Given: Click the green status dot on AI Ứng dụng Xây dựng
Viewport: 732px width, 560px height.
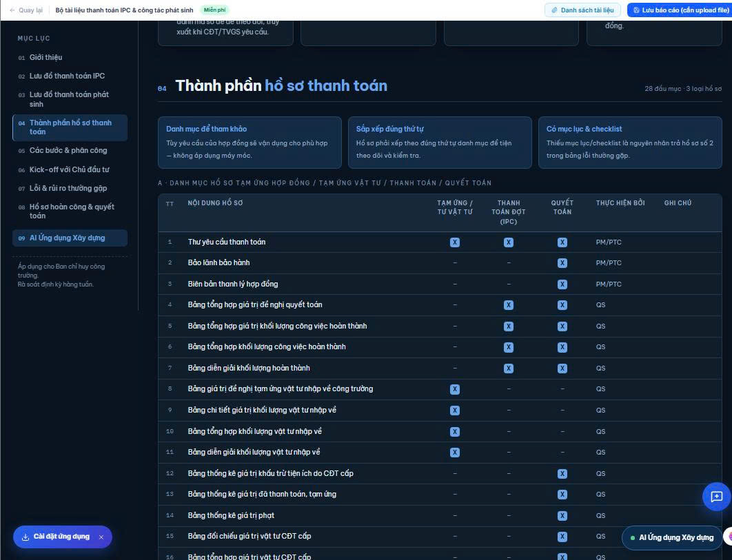Looking at the screenshot, I should point(633,538).
